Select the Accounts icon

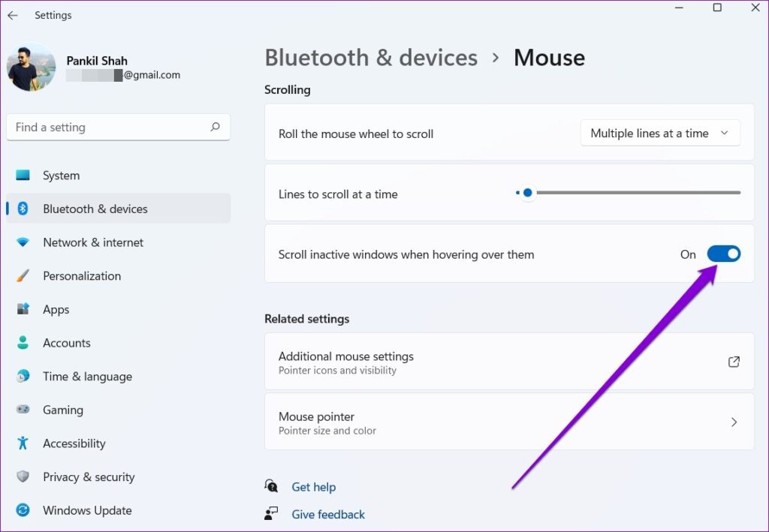(x=25, y=343)
